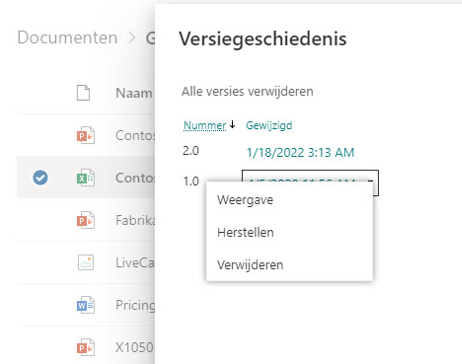462x364 pixels.
Task: Click the file type column header icon
Action: tap(83, 93)
